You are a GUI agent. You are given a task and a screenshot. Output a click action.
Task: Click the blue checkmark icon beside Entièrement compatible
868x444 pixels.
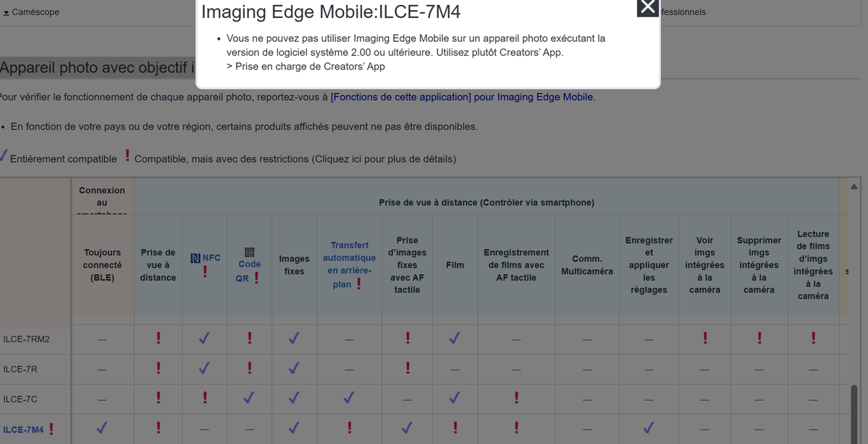(x=4, y=156)
